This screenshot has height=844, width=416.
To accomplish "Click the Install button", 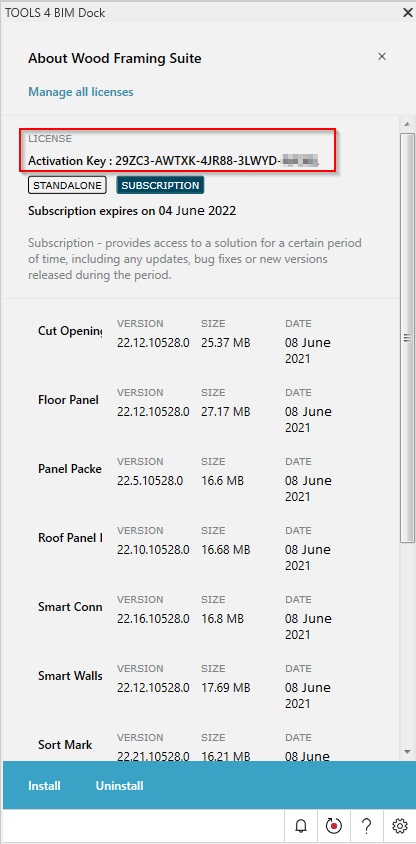I will click(x=44, y=786).
